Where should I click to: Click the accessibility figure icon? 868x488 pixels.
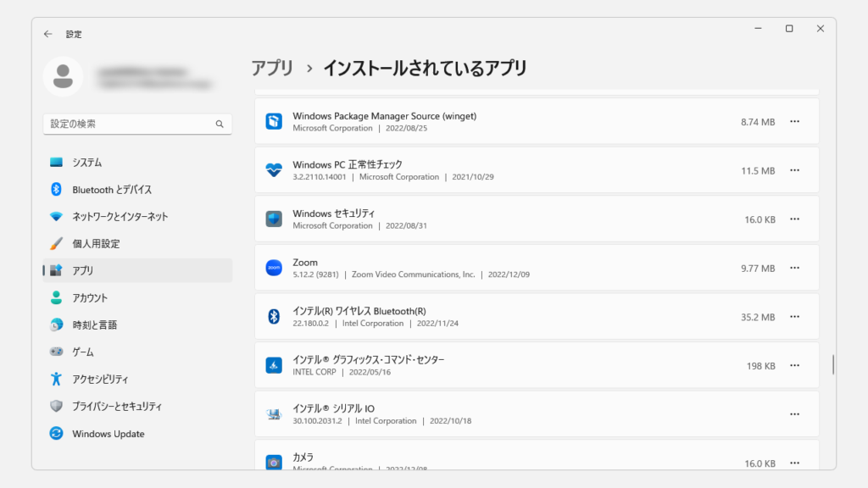point(56,379)
